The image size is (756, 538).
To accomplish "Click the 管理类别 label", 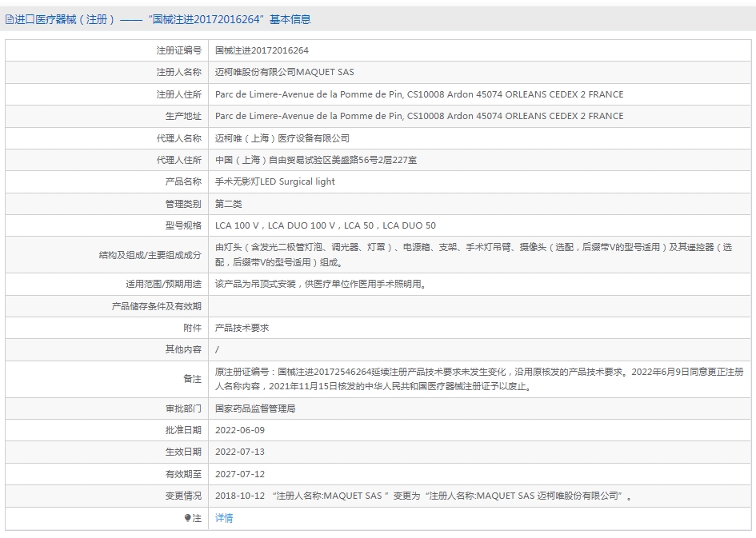I will [183, 203].
